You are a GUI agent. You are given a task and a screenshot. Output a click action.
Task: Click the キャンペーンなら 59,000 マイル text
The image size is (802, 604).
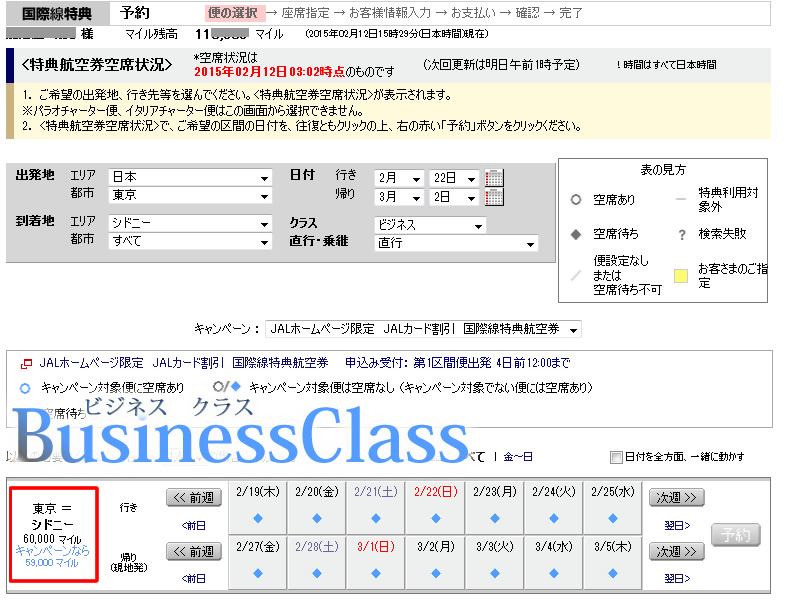(x=52, y=556)
